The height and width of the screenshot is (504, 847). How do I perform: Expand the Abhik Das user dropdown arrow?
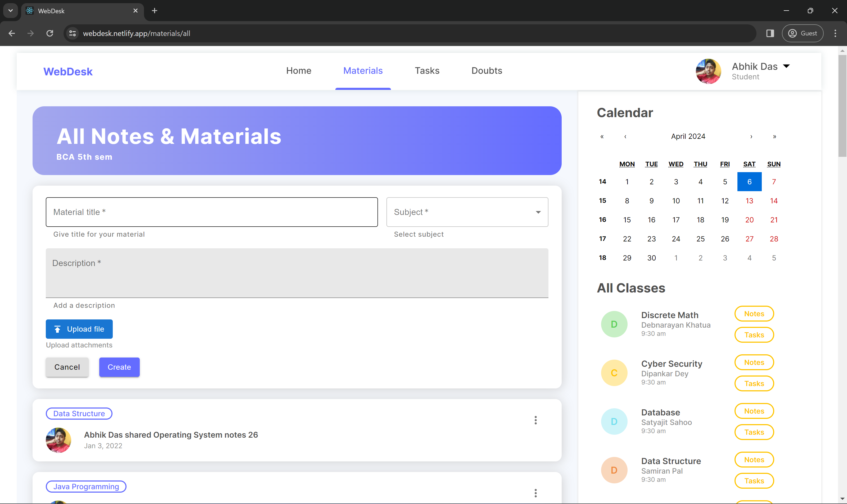pyautogui.click(x=786, y=66)
